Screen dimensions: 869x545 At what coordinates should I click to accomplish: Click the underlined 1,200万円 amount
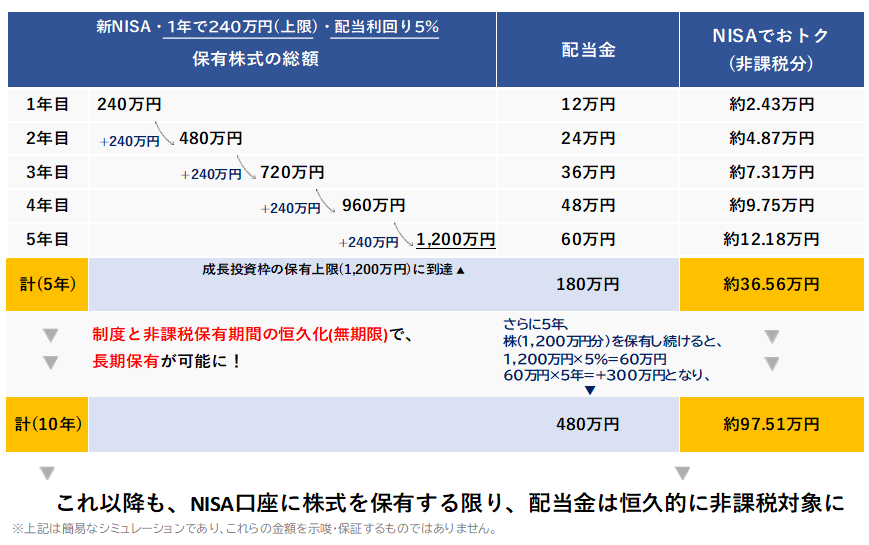[x=456, y=240]
